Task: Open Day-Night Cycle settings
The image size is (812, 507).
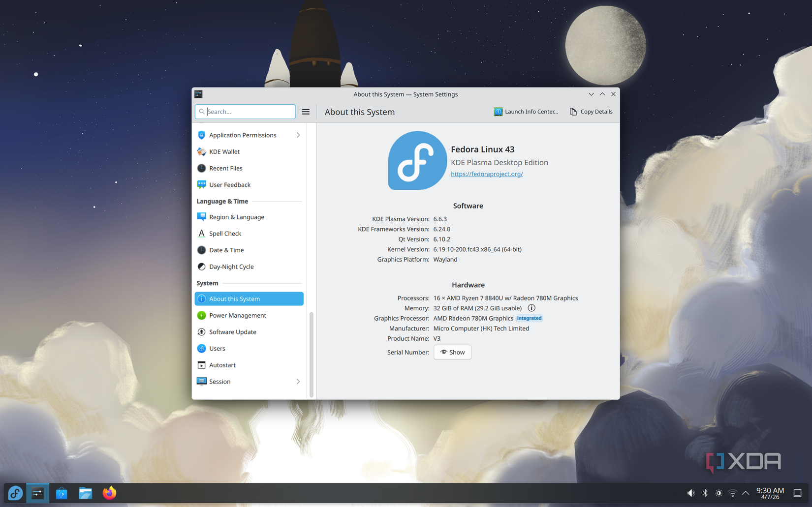Action: tap(231, 267)
